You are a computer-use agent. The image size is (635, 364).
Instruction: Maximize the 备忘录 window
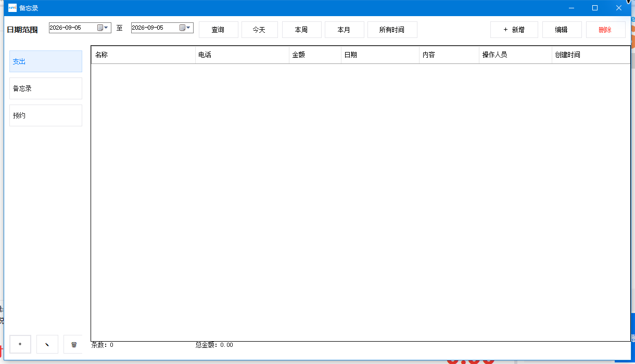[x=595, y=8]
